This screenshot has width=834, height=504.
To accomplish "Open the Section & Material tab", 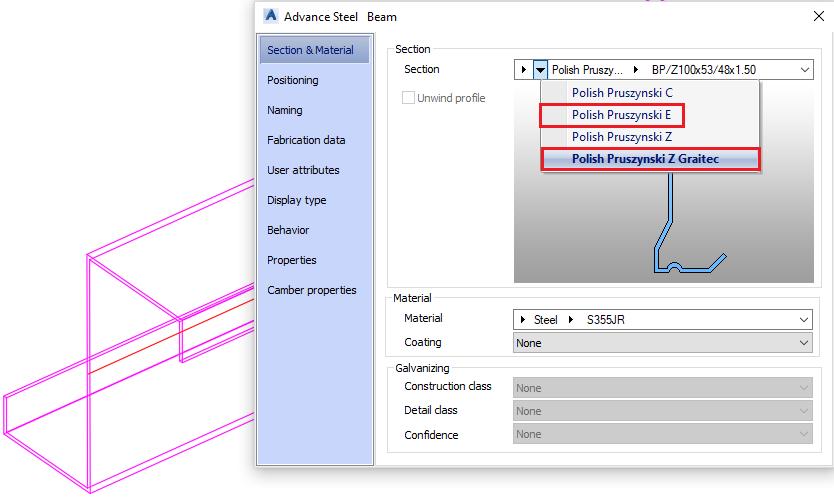I will click(314, 50).
